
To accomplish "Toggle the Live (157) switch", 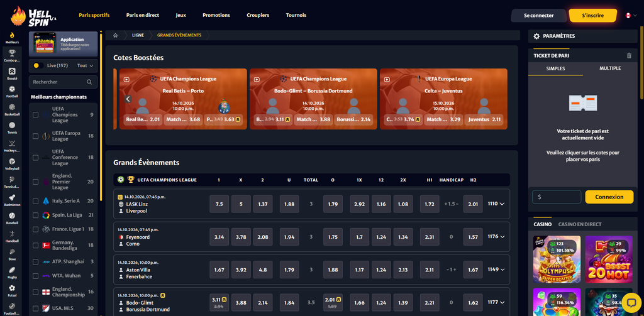I will coord(38,66).
